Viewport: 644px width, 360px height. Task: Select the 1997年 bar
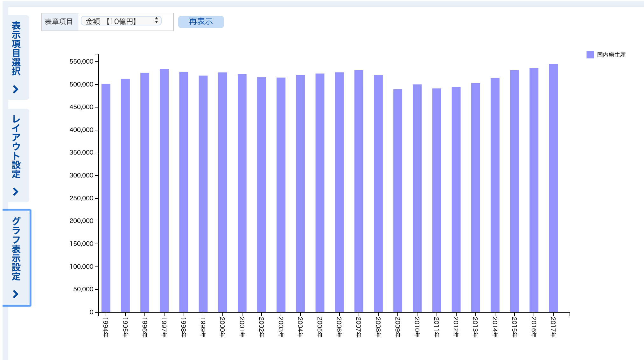click(164, 191)
